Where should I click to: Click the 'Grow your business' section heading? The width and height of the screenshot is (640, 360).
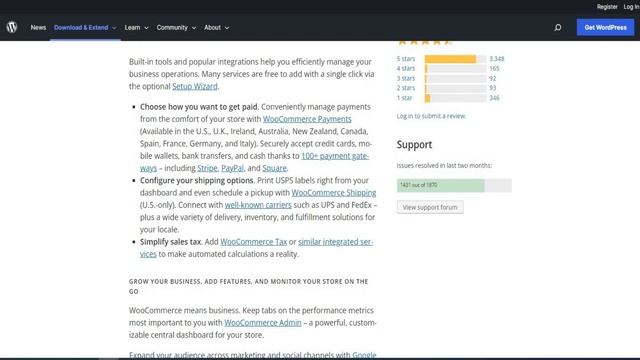pos(249,286)
